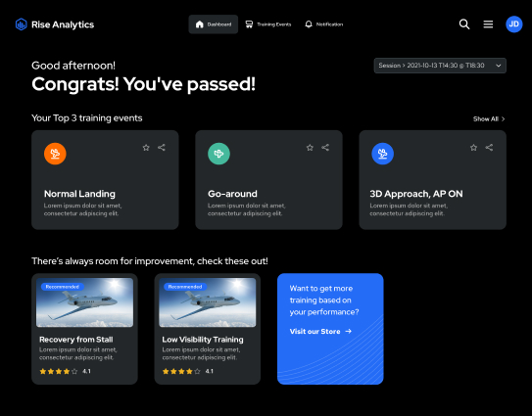Favorite the Normal Landing card with star

[x=146, y=147]
